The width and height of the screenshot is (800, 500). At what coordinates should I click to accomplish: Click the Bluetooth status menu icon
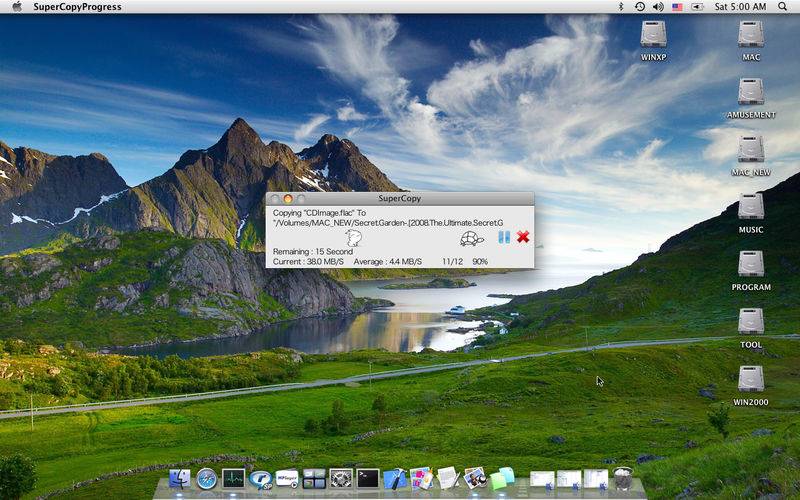pyautogui.click(x=621, y=7)
